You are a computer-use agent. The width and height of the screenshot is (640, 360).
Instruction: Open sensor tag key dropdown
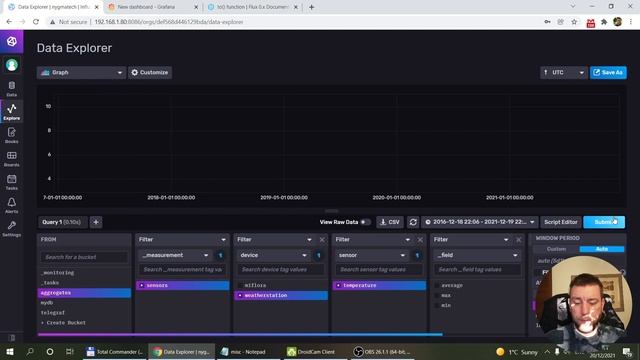pyautogui.click(x=371, y=255)
